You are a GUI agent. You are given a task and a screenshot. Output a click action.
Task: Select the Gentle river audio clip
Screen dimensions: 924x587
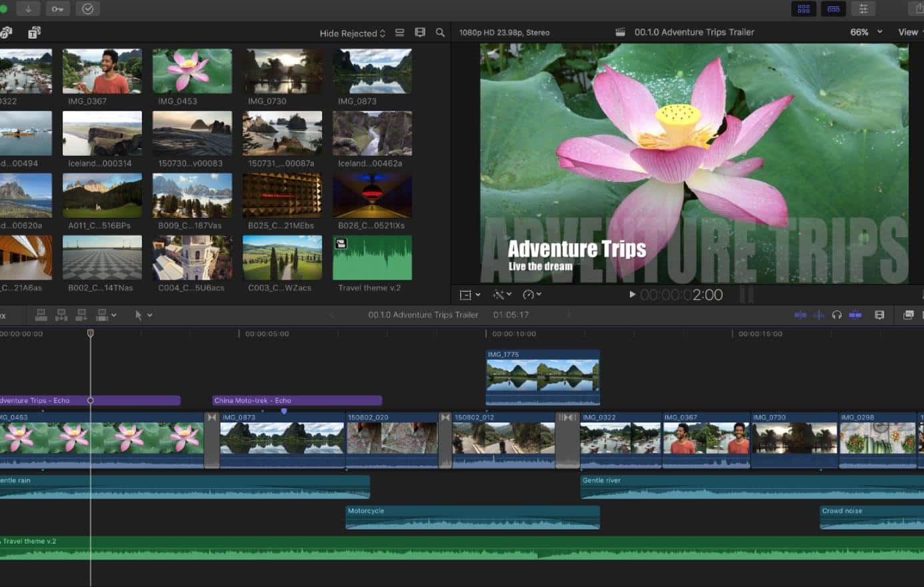point(752,487)
